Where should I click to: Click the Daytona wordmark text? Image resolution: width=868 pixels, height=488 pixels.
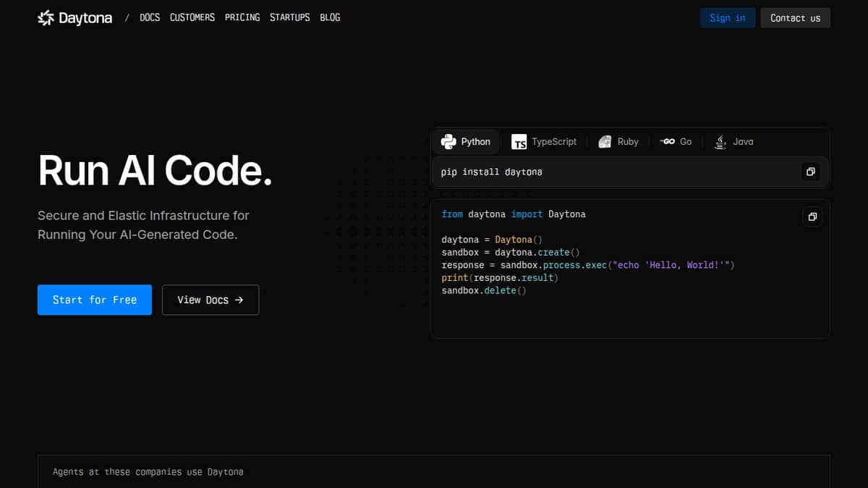pyautogui.click(x=85, y=18)
